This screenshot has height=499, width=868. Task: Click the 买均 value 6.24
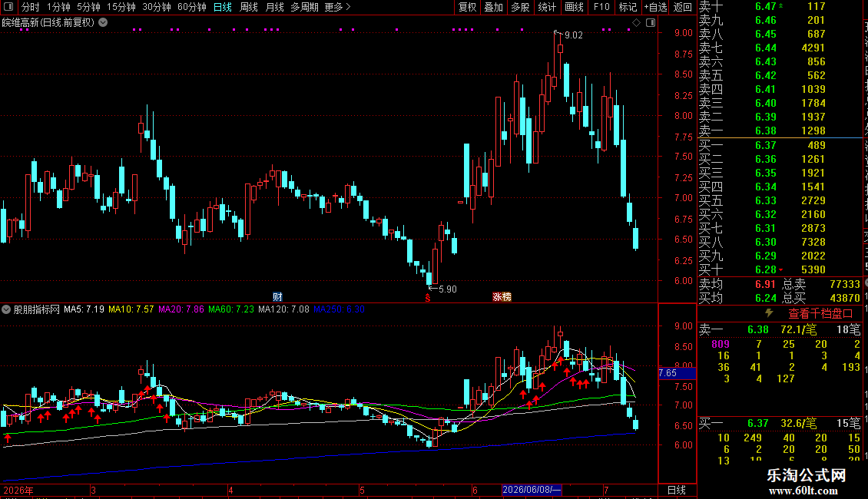pyautogui.click(x=766, y=298)
